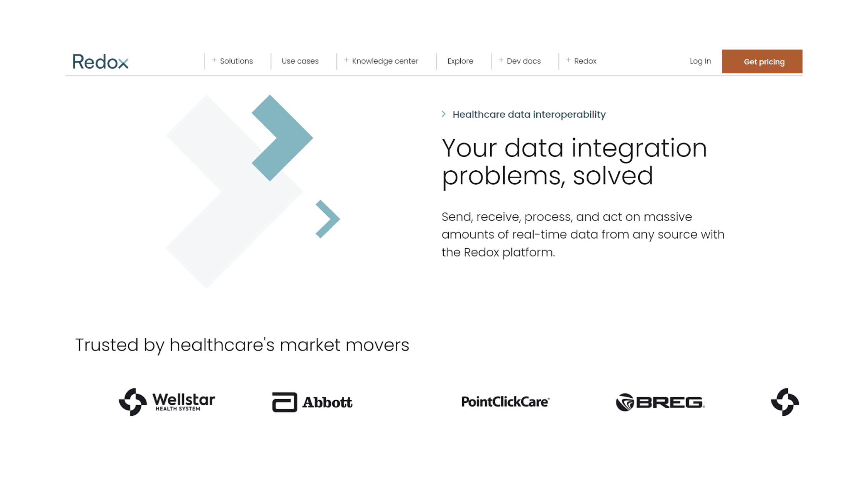Expand the Solutions menu
This screenshot has width=868, height=488.
(x=236, y=61)
